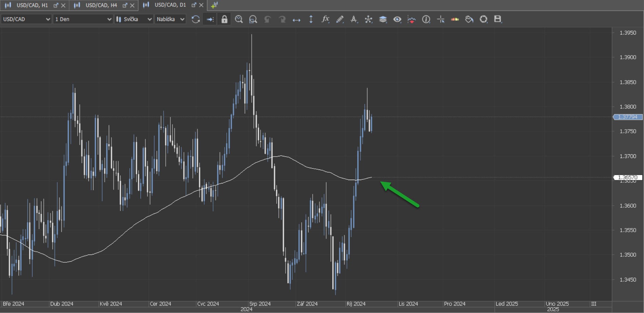Open the fx indicators tool
644x313 pixels.
(x=325, y=19)
